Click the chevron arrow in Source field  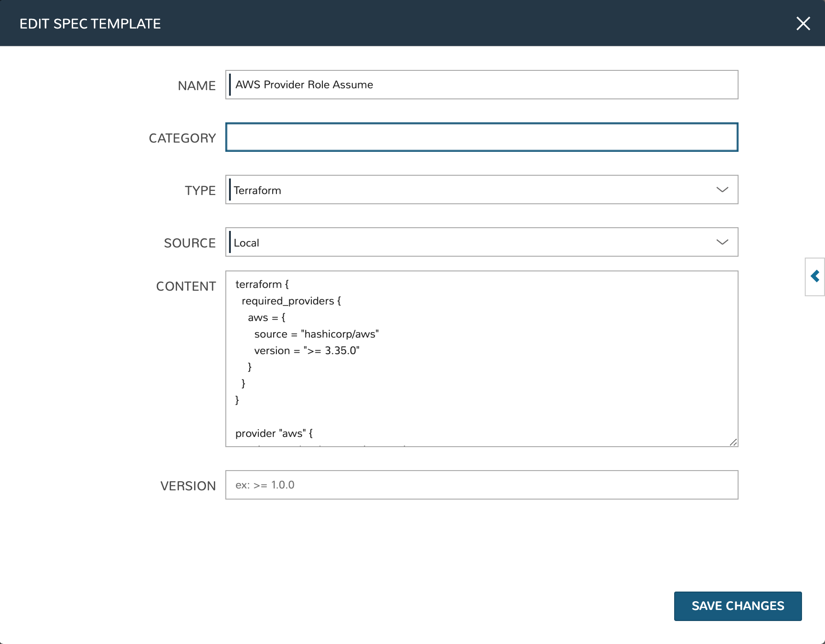pos(722,242)
